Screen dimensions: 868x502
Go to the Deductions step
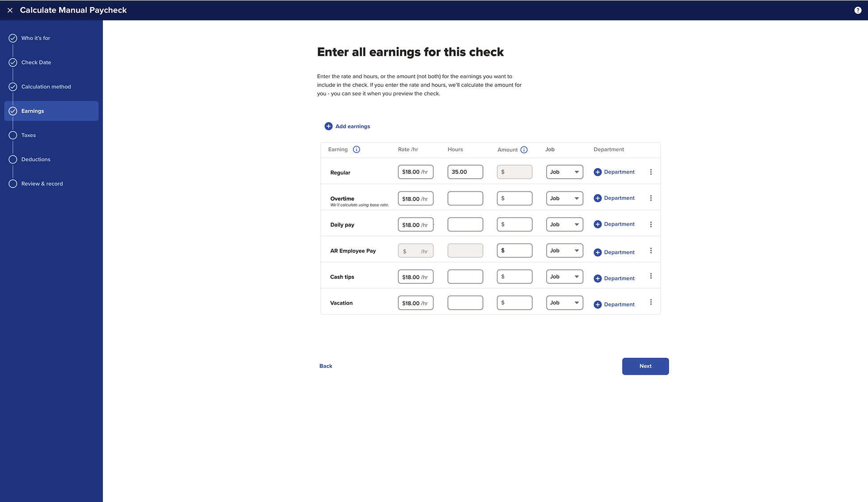pos(36,160)
